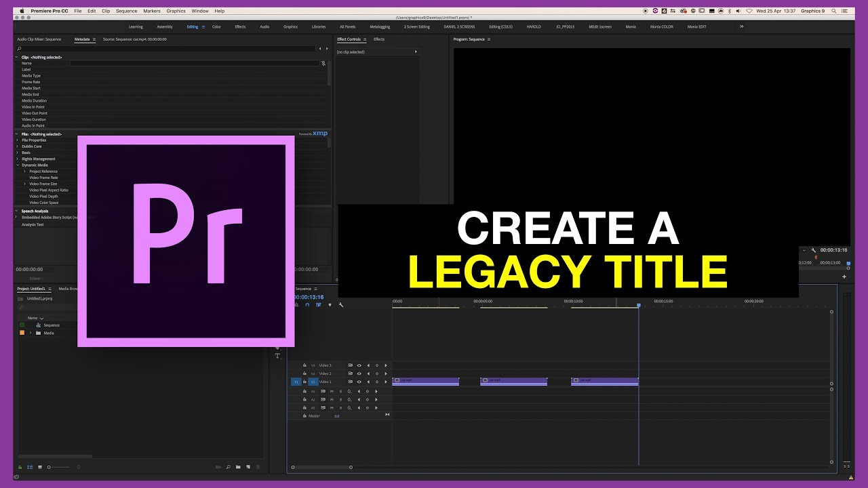The height and width of the screenshot is (488, 868).
Task: Toggle linked selection in the timeline
Action: click(319, 305)
